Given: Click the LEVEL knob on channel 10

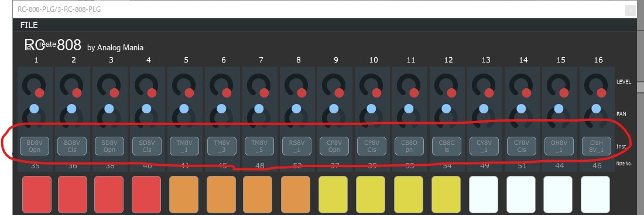Looking at the screenshot, I should 372,85.
